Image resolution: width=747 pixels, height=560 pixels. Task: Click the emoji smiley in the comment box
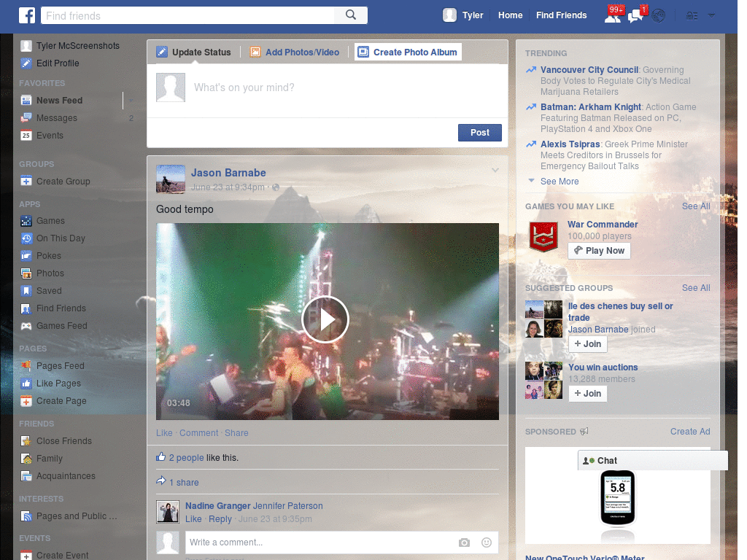click(487, 542)
